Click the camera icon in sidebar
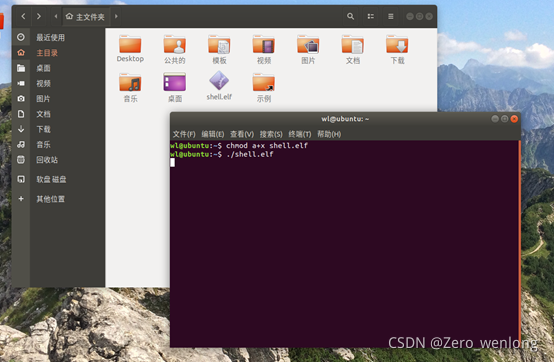 pos(21,99)
